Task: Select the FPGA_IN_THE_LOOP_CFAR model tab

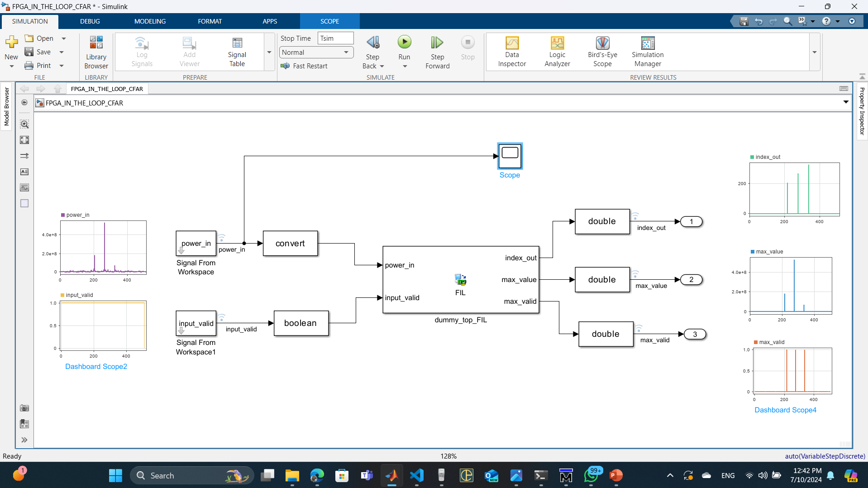Action: [107, 89]
